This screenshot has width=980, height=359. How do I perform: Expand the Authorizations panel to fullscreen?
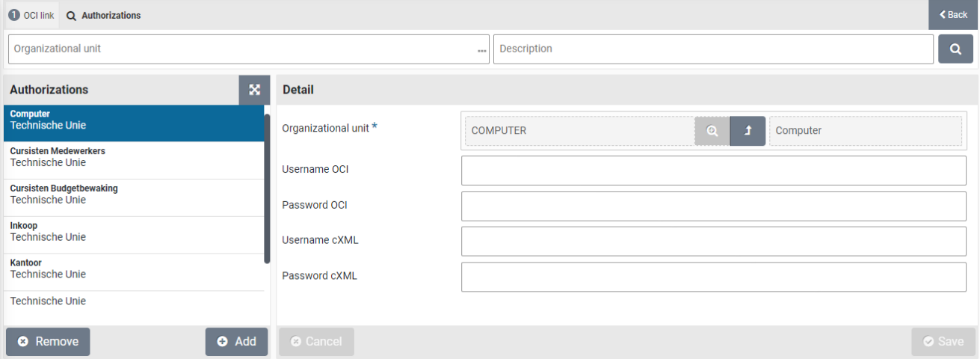[254, 90]
